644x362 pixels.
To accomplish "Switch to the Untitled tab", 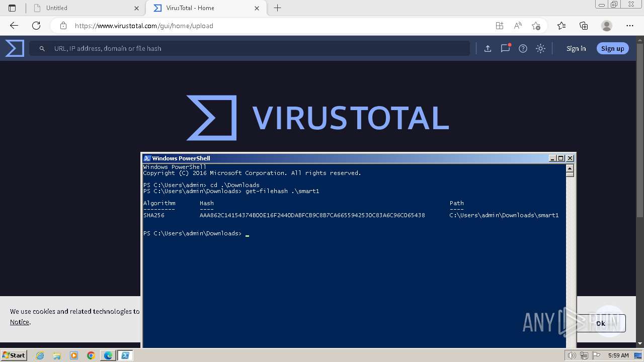I will pos(85,8).
